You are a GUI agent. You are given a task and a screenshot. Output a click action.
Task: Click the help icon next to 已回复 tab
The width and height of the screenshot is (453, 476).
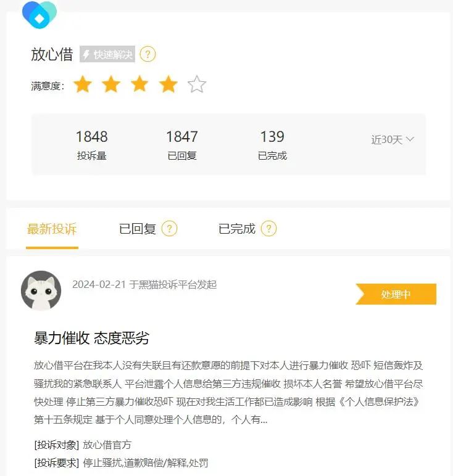[169, 229]
